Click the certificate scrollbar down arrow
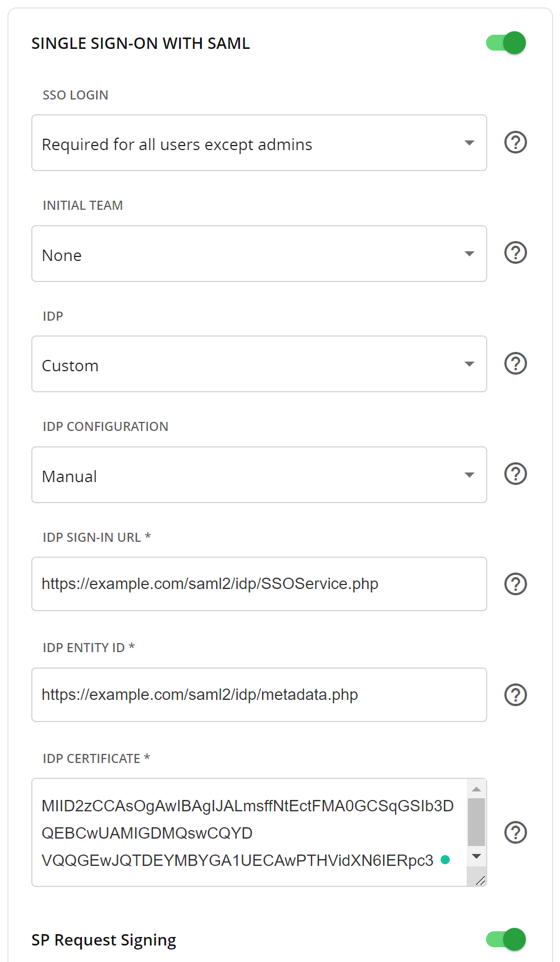Viewport: 560px width, 962px height. pyautogui.click(x=476, y=856)
